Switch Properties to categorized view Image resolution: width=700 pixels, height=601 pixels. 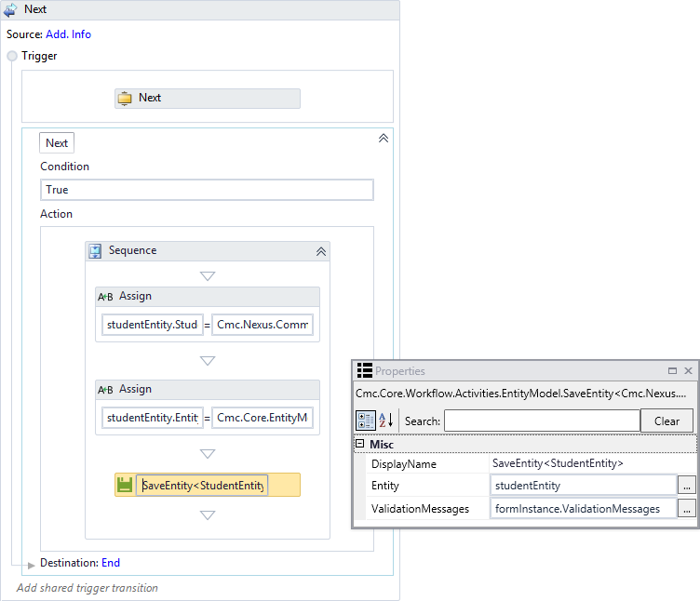365,421
